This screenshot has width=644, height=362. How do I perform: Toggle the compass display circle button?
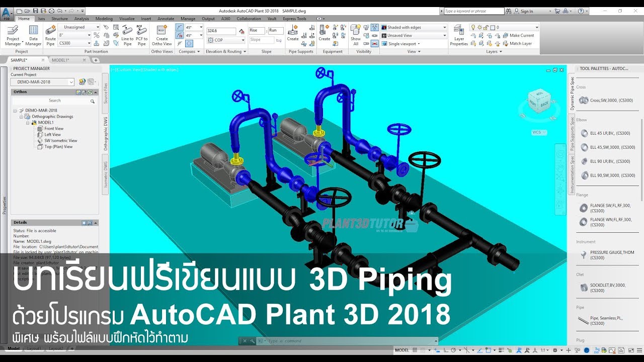click(x=189, y=44)
